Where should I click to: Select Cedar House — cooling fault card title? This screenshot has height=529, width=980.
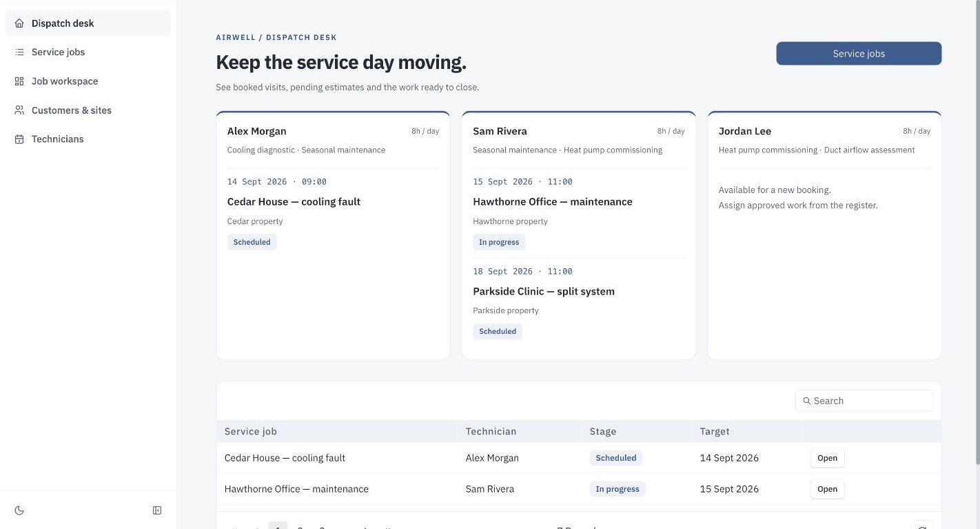(294, 202)
